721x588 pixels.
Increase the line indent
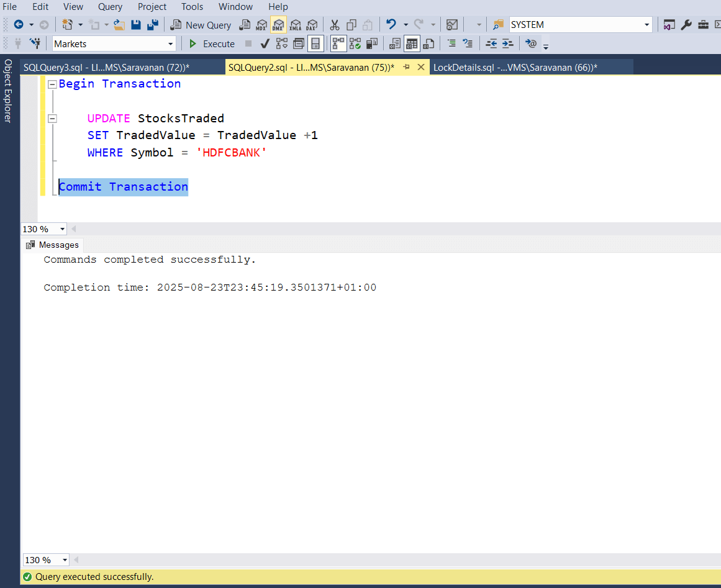pyautogui.click(x=507, y=43)
